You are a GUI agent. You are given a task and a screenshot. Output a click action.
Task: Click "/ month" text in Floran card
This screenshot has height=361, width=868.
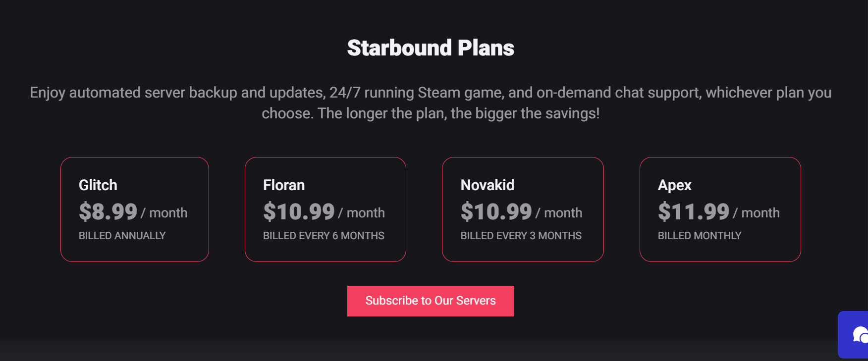tap(362, 213)
